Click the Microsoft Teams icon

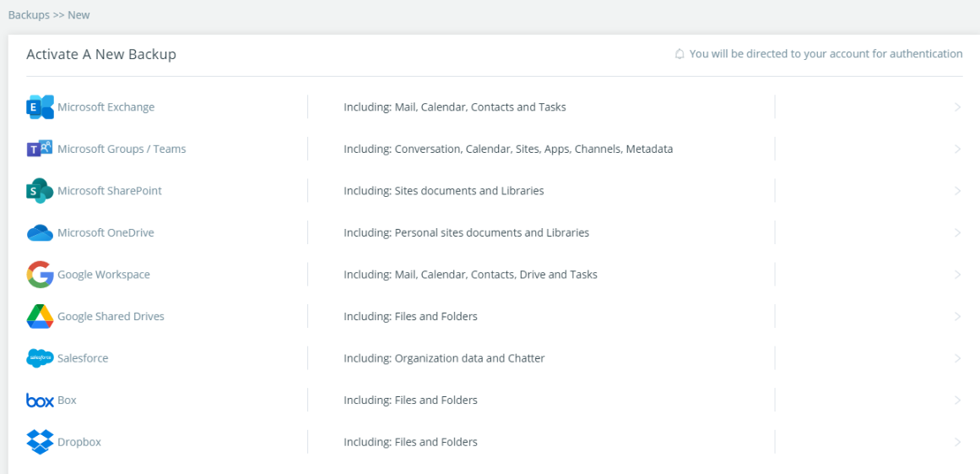tap(40, 149)
